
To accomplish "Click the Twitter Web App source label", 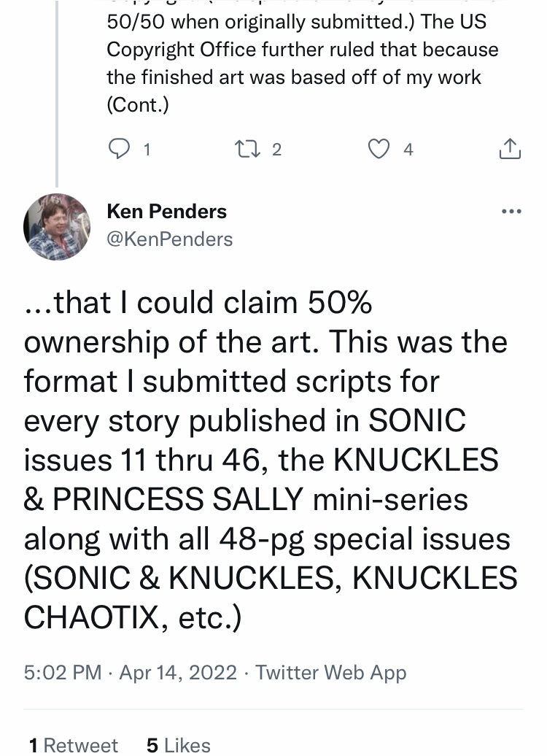I will click(x=330, y=672).
